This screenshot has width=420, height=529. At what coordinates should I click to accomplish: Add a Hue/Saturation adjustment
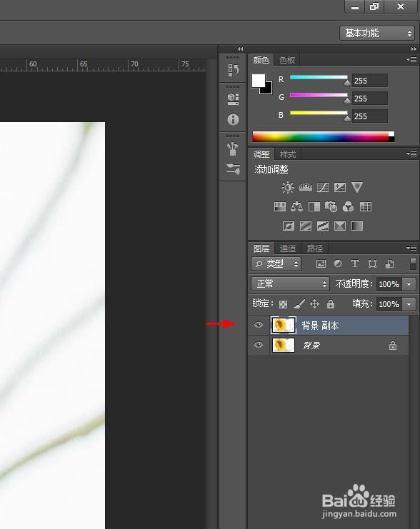point(280,206)
